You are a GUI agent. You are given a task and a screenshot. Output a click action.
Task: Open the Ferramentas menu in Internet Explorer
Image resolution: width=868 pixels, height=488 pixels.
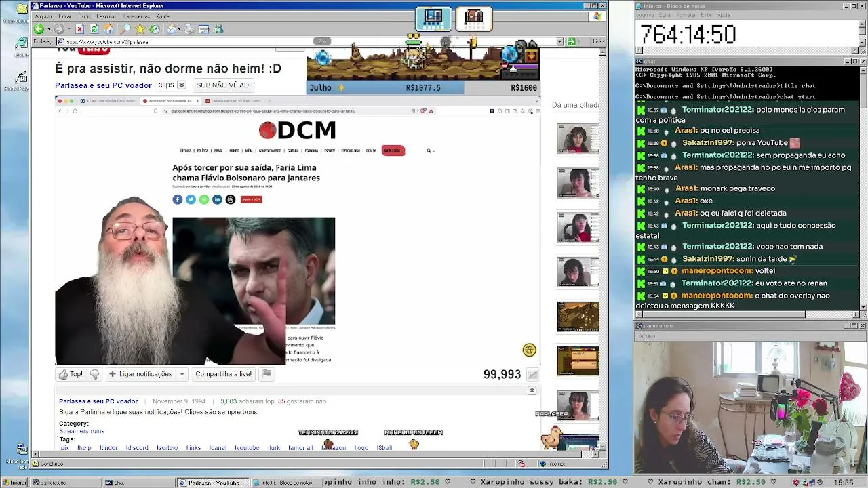click(136, 16)
